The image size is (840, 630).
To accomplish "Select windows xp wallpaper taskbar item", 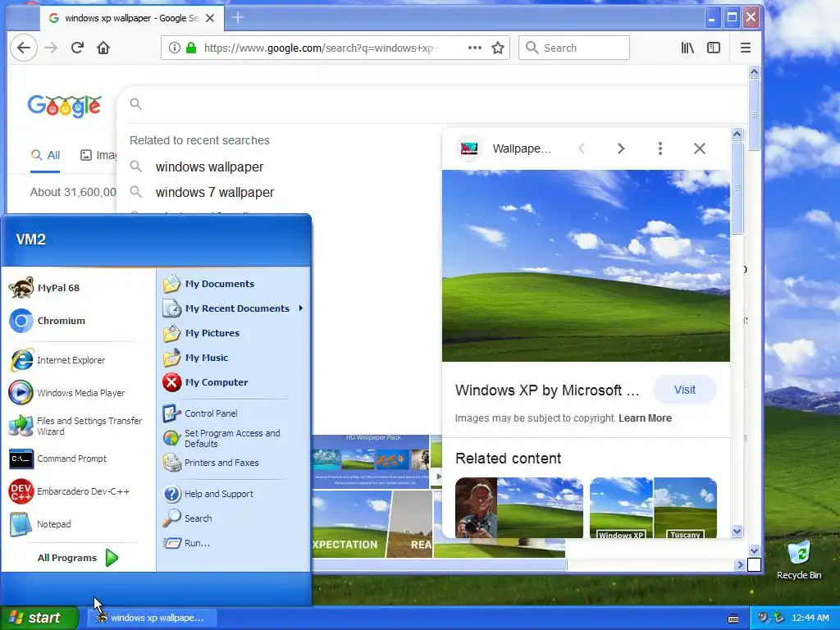I will click(152, 618).
